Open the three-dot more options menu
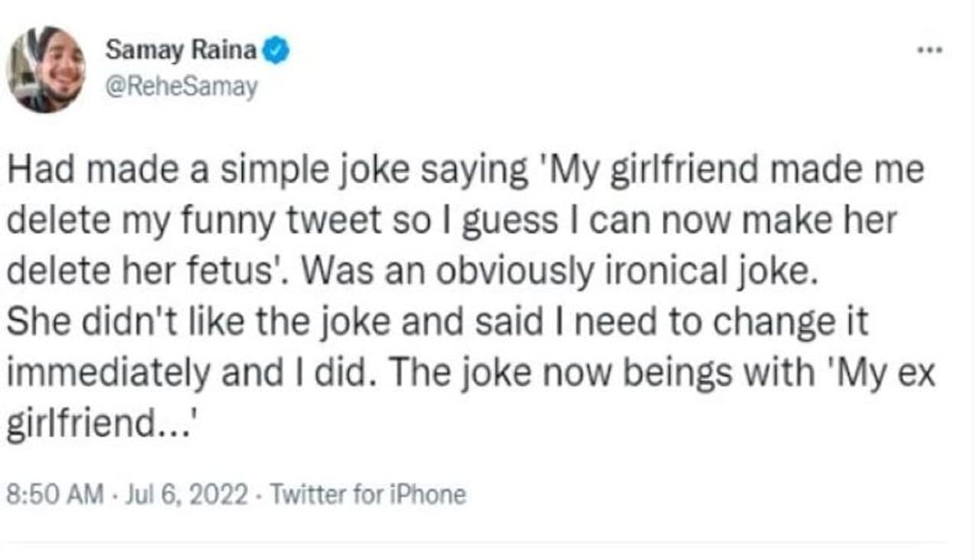This screenshot has height=560, width=980. point(932,51)
